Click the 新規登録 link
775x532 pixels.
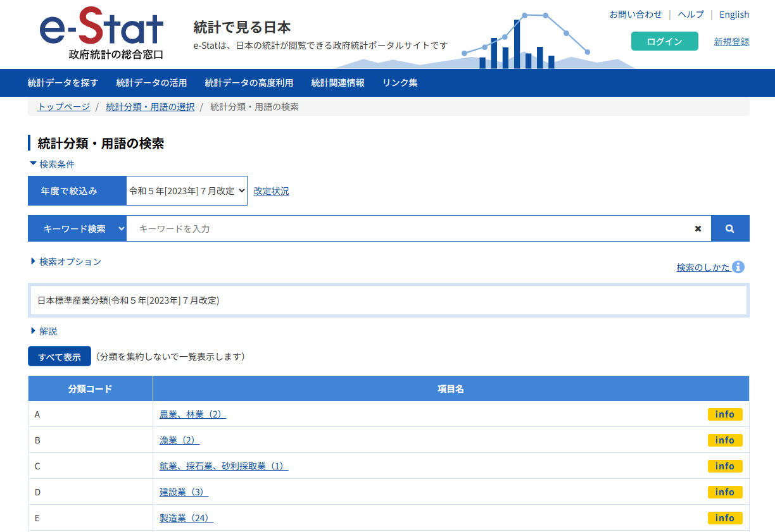[731, 42]
